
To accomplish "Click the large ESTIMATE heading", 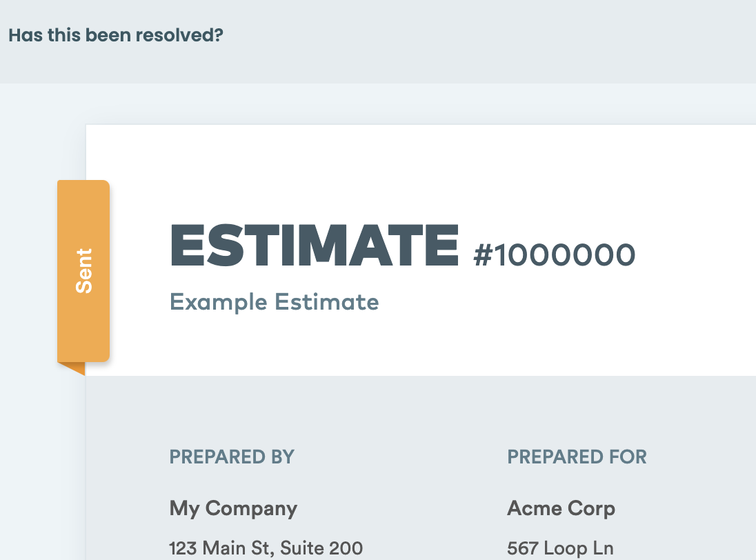I will [315, 246].
